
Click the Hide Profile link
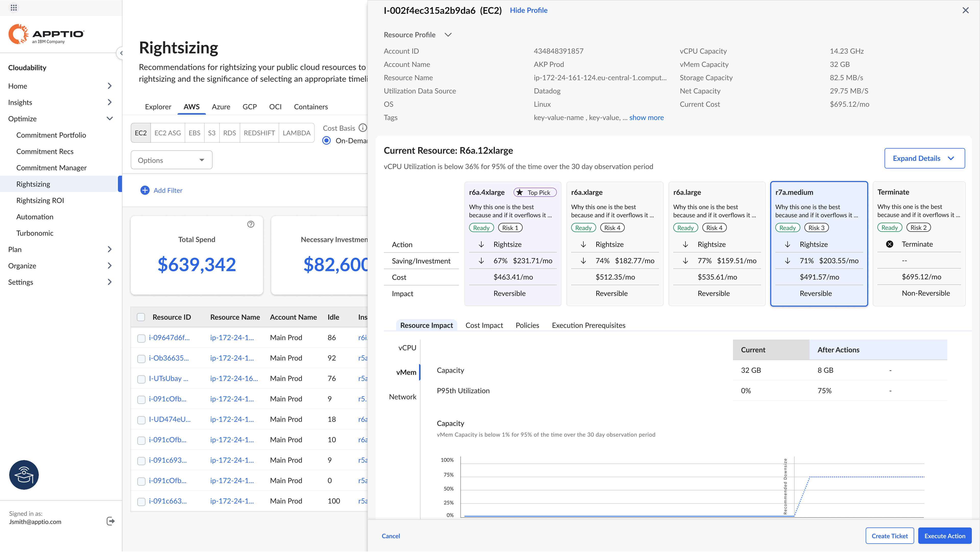[x=529, y=10]
